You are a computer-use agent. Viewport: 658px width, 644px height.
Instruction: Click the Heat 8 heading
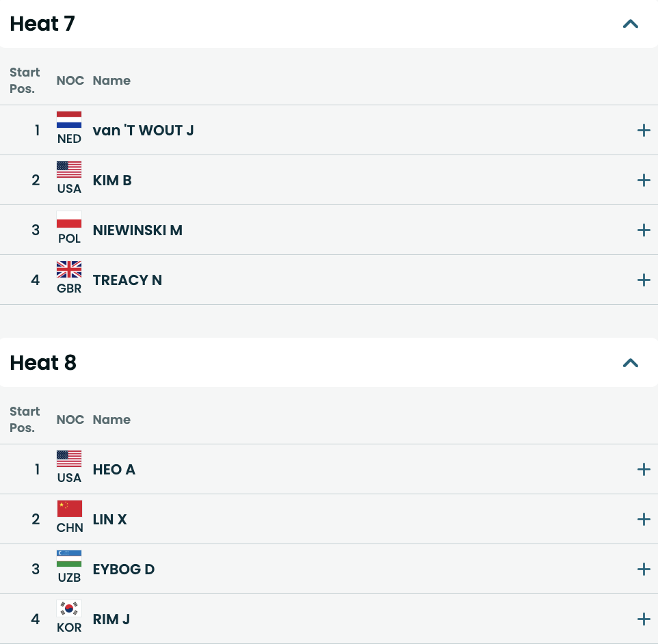coord(43,362)
